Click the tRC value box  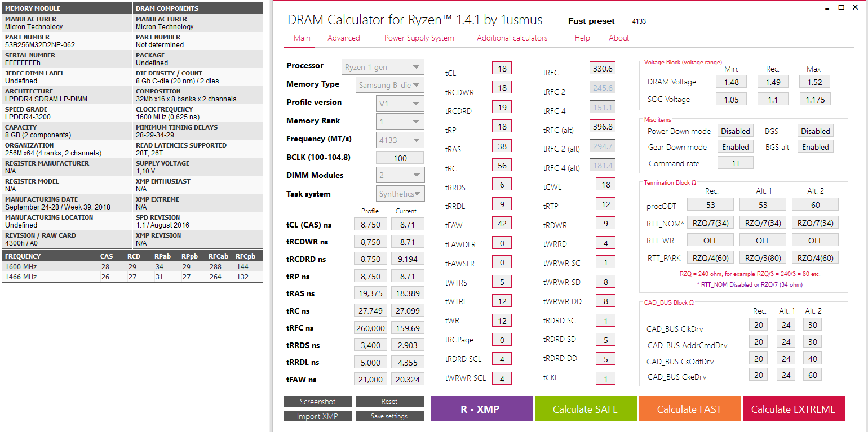pos(502,166)
